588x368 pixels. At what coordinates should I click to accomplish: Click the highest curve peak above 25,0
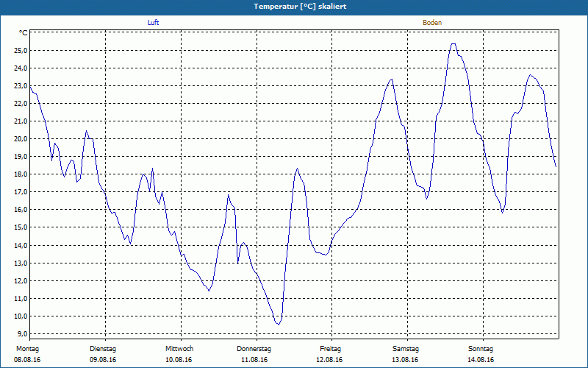pyautogui.click(x=453, y=44)
